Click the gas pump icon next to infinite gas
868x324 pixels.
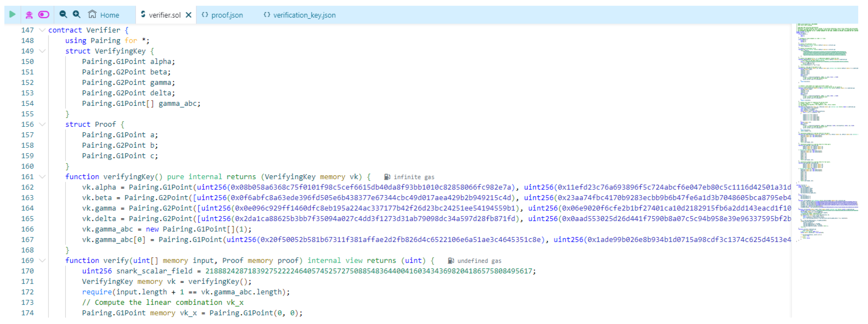coord(387,177)
